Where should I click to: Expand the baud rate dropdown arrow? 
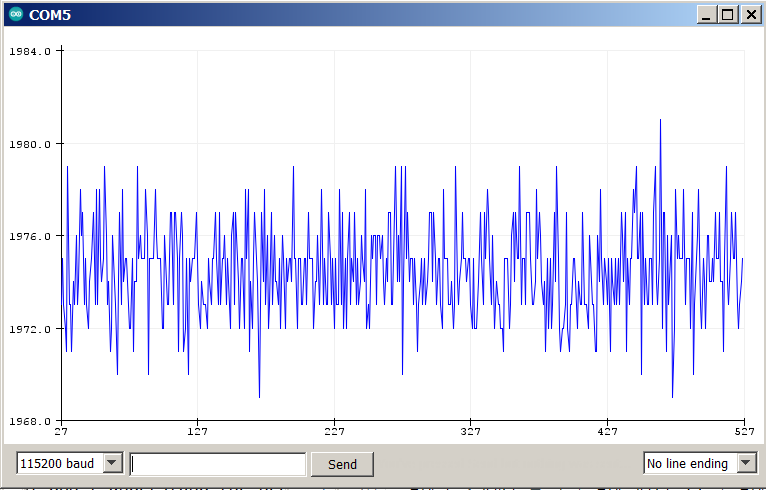pyautogui.click(x=112, y=463)
